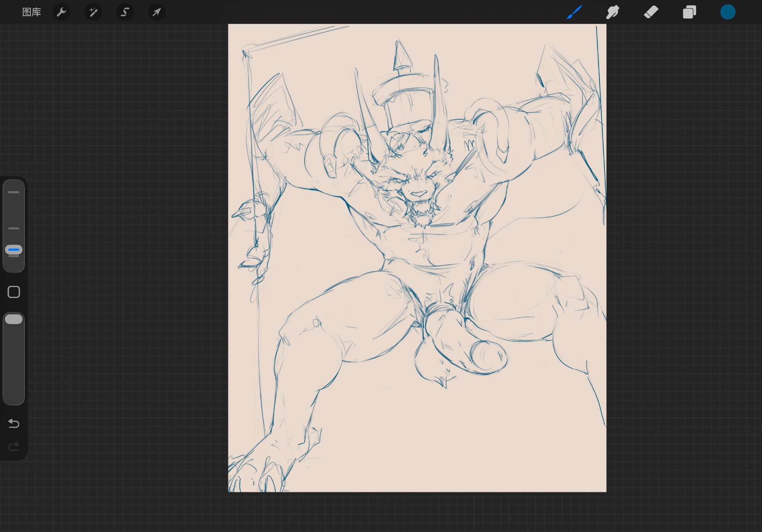Click the brush opacity slider handle

(x=14, y=319)
